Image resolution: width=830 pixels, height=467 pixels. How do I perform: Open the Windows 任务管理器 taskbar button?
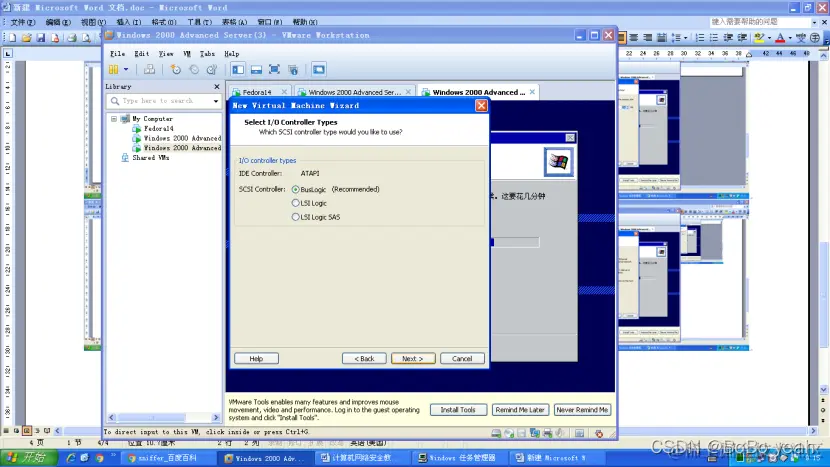coord(459,458)
